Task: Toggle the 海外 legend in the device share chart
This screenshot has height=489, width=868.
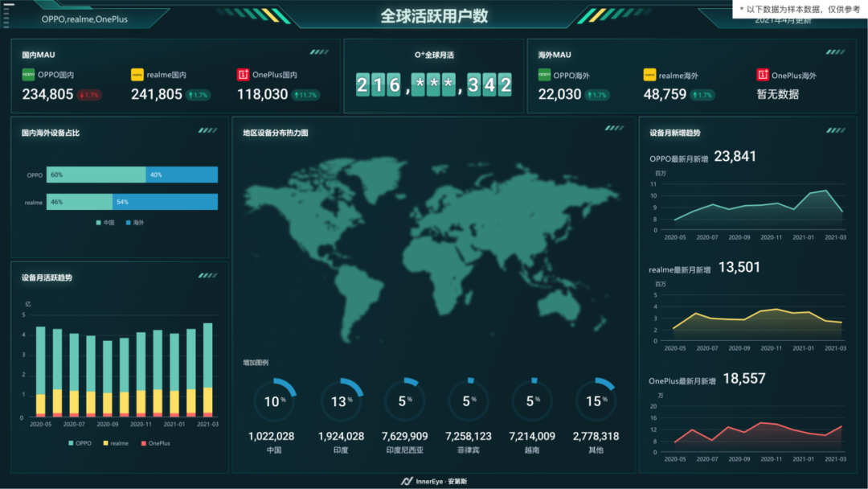Action: (135, 223)
